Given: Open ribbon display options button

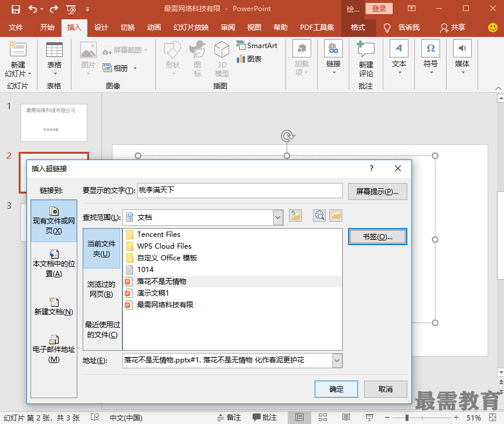Looking at the screenshot, I should 412,9.
